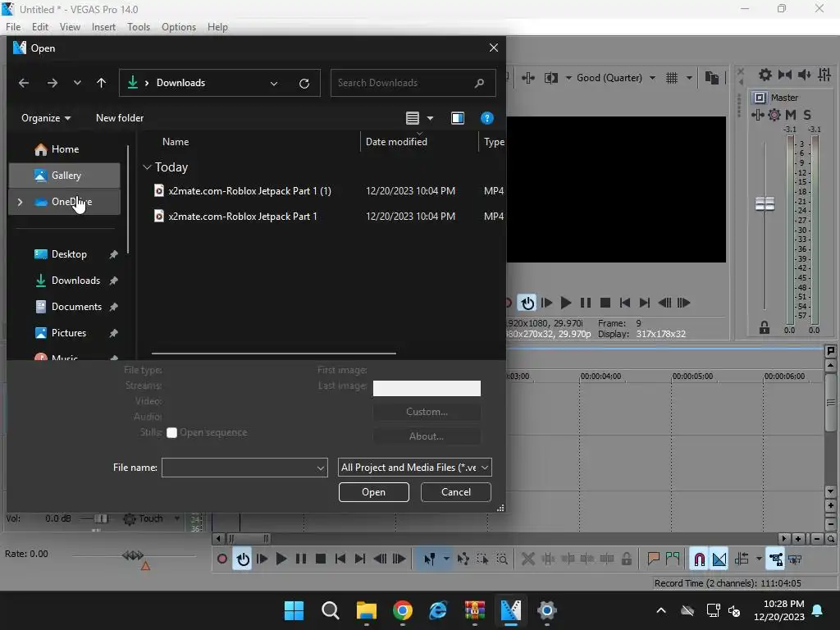Viewport: 840px width, 630px height.
Task: Play the project from timeline transport bar
Action: (281, 559)
